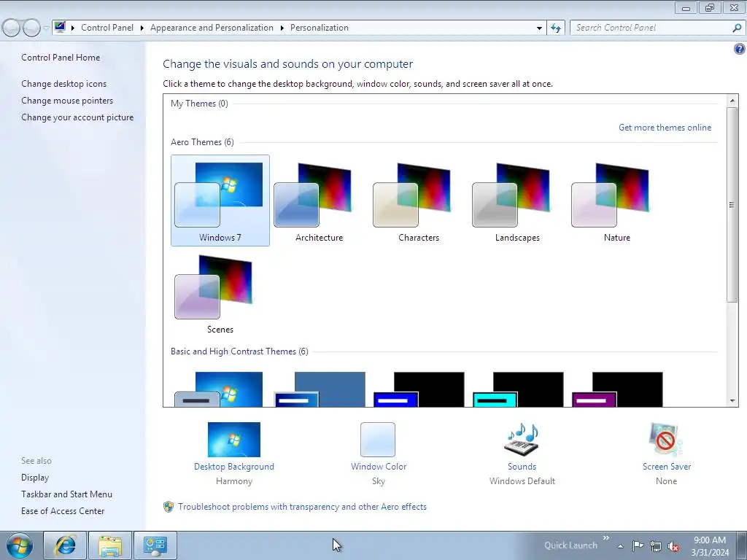Viewport: 747px width, 560px height.
Task: Click the Desktop Background link text
Action: tap(234, 467)
